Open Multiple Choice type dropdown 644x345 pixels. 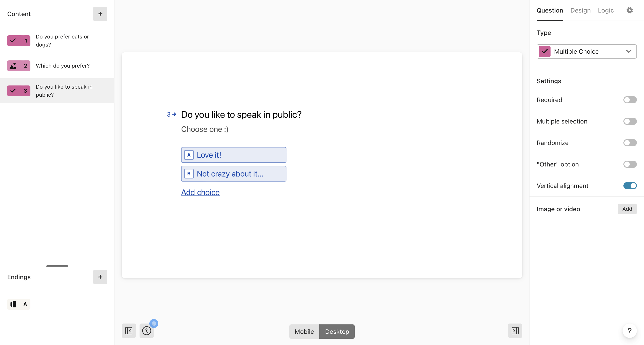tap(587, 51)
